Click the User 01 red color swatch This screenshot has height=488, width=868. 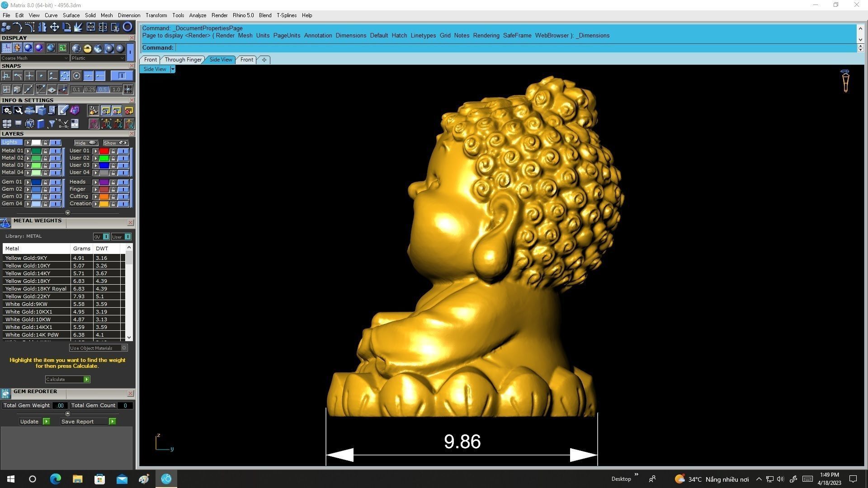[x=104, y=151]
